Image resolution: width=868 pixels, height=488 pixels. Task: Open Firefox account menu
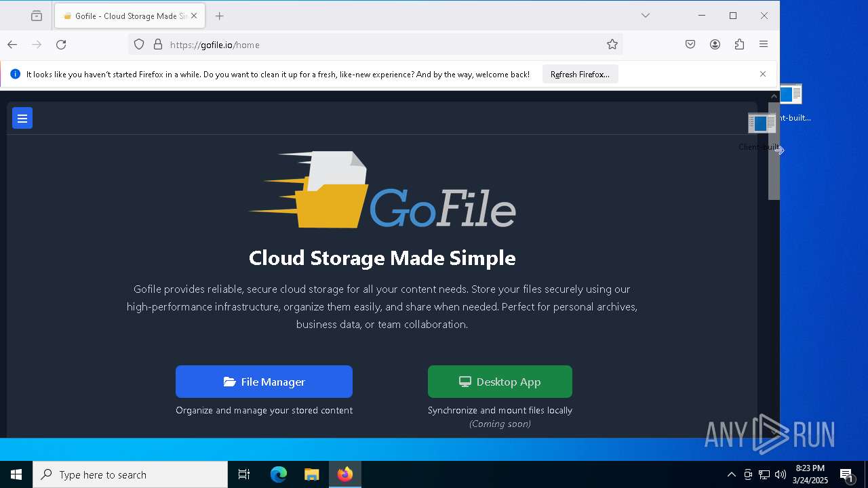pos(715,45)
